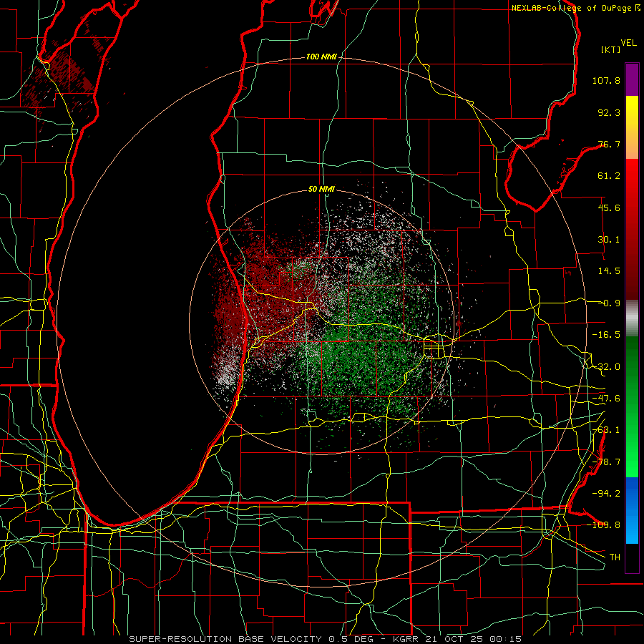Click the Super-Resolution Base Velocity caption
Screen dimensions: 644x644
[326, 639]
